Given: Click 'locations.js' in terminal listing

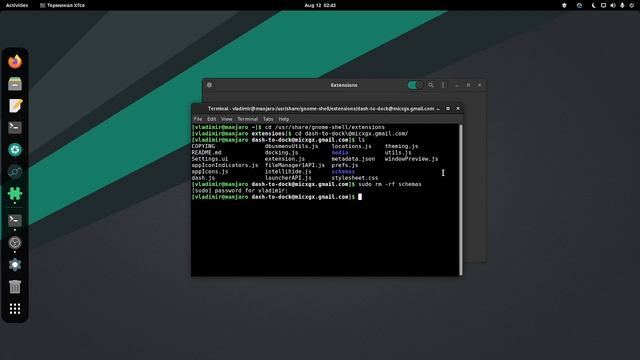Looking at the screenshot, I should tap(351, 146).
